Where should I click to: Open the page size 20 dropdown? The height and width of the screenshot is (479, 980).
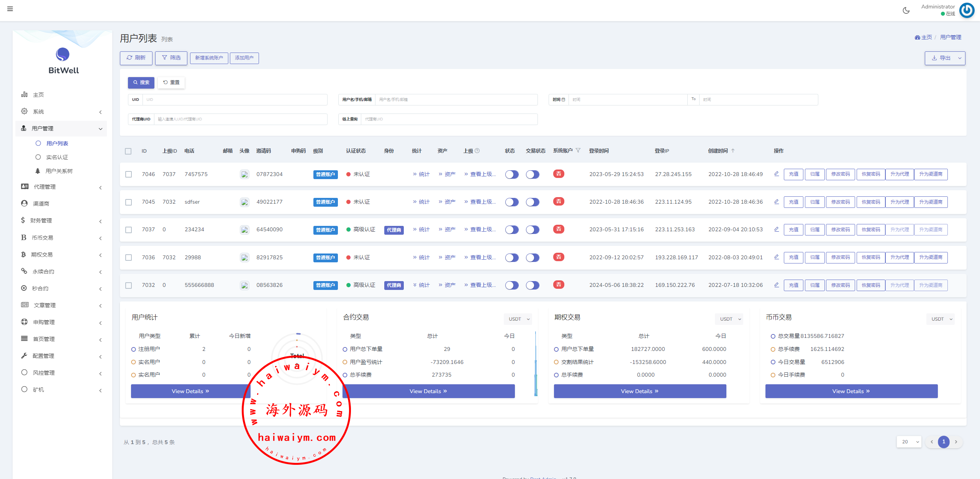tap(909, 442)
